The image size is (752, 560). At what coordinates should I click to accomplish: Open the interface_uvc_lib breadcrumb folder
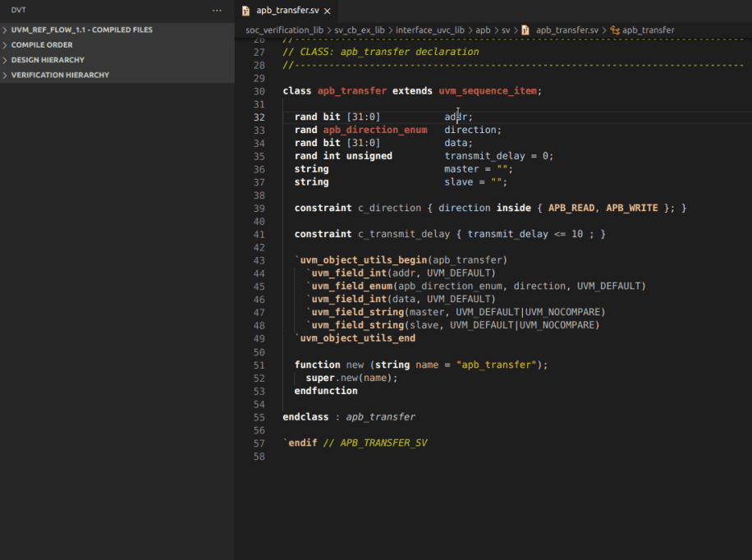point(429,30)
